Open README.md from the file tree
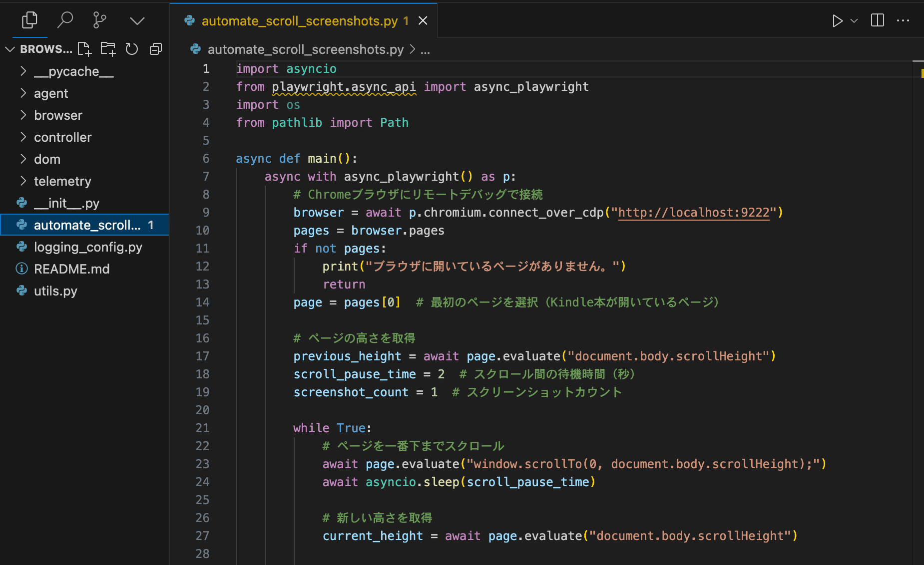Viewport: 924px width, 565px height. tap(71, 269)
